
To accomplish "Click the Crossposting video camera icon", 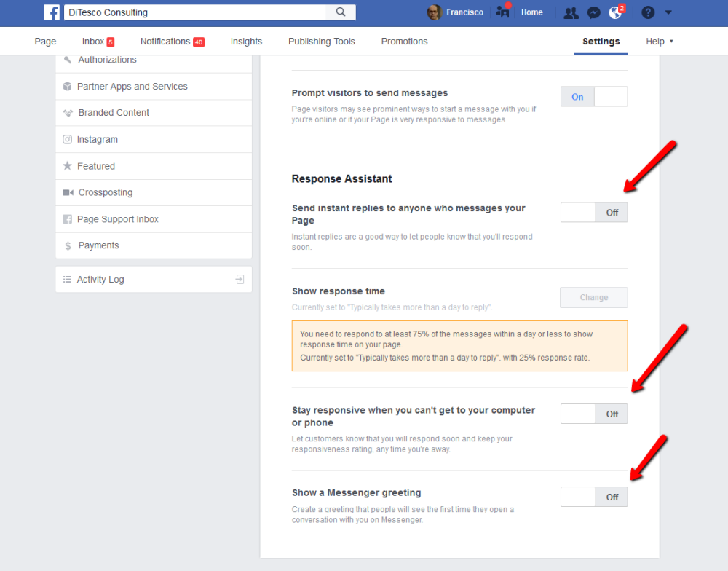I will [68, 192].
